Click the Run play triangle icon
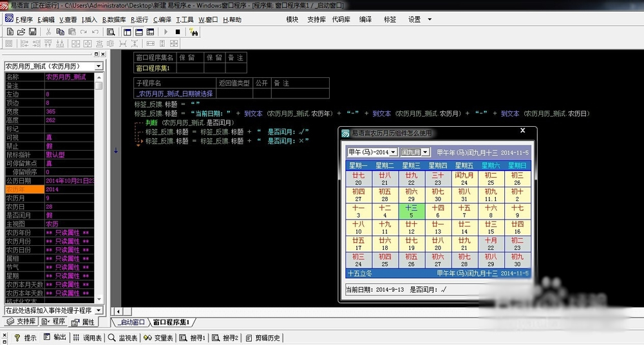This screenshot has height=345, width=644. tap(166, 32)
